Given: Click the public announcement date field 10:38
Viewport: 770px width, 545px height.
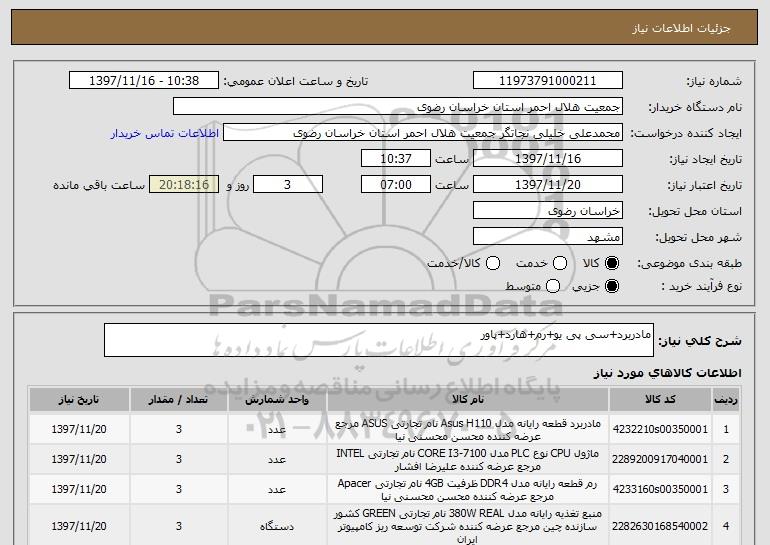Looking at the screenshot, I should tap(144, 81).
